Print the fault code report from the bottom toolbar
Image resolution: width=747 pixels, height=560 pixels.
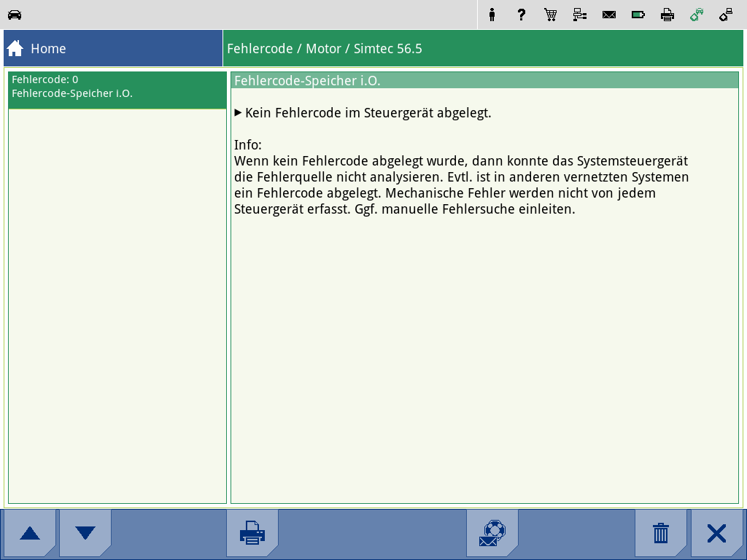[252, 533]
